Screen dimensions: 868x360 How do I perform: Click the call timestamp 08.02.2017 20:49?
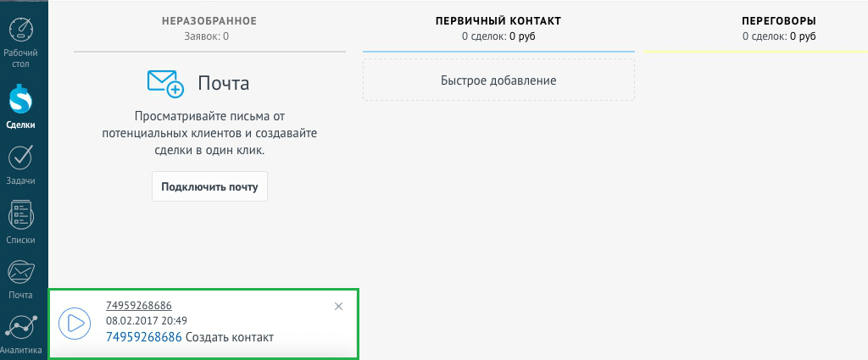pyautogui.click(x=147, y=321)
